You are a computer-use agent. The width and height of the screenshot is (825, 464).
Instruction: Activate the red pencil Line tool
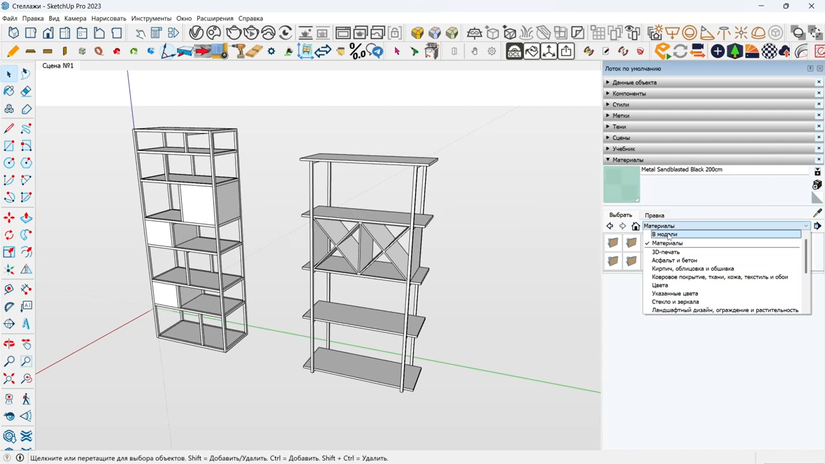click(9, 128)
